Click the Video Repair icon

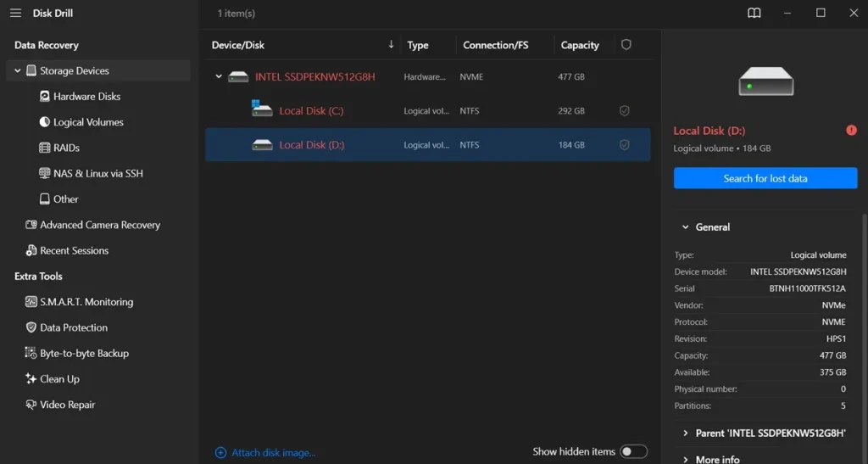tap(31, 405)
